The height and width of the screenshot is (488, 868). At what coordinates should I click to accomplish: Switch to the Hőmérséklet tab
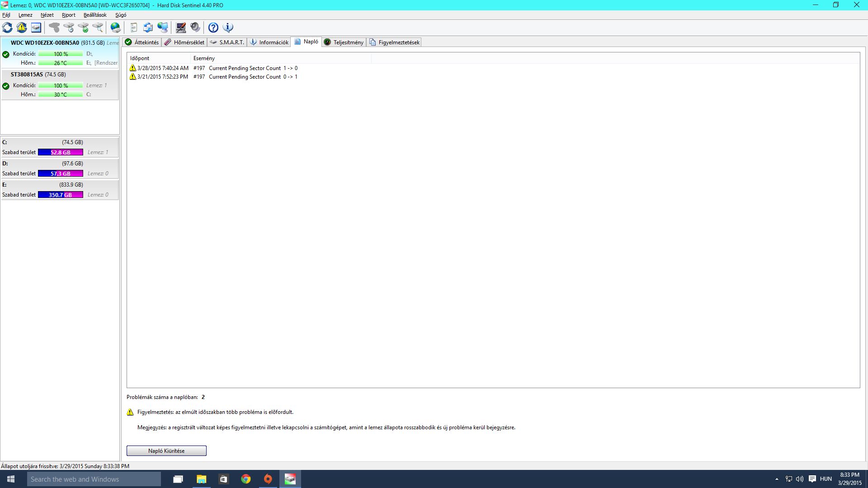184,42
